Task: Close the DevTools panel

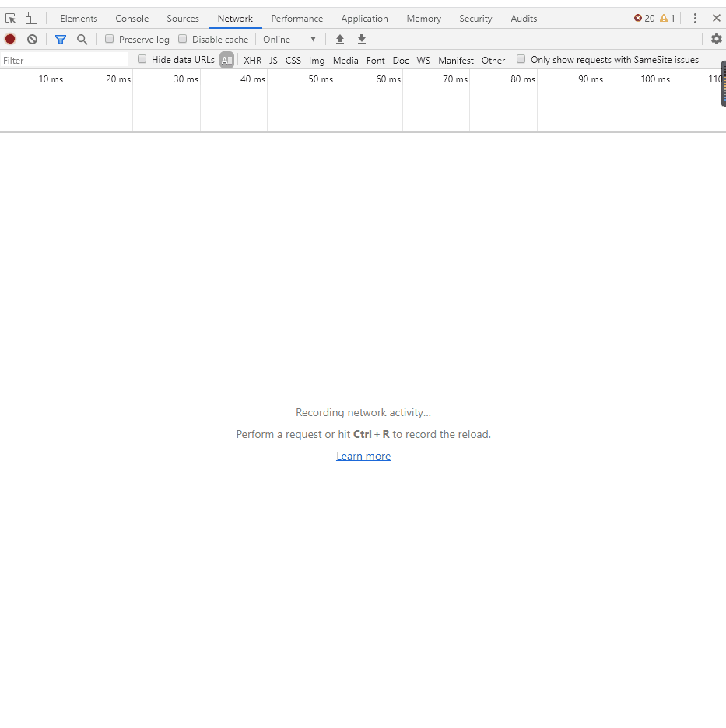Action: tap(716, 18)
